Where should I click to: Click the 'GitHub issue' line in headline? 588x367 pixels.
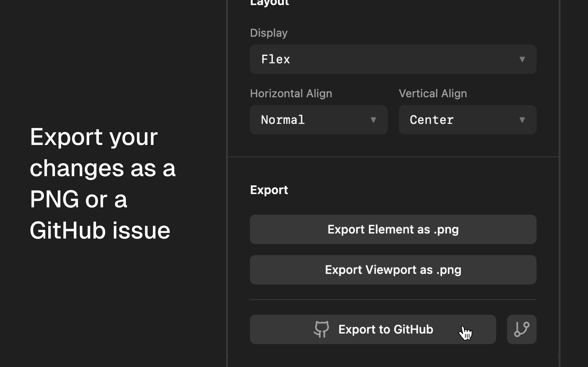tap(100, 230)
